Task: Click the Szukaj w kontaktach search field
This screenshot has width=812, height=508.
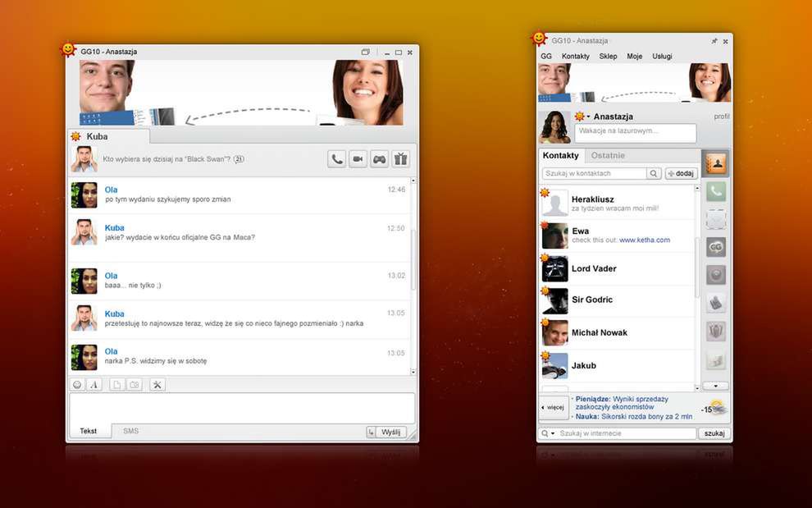Action: coord(595,174)
